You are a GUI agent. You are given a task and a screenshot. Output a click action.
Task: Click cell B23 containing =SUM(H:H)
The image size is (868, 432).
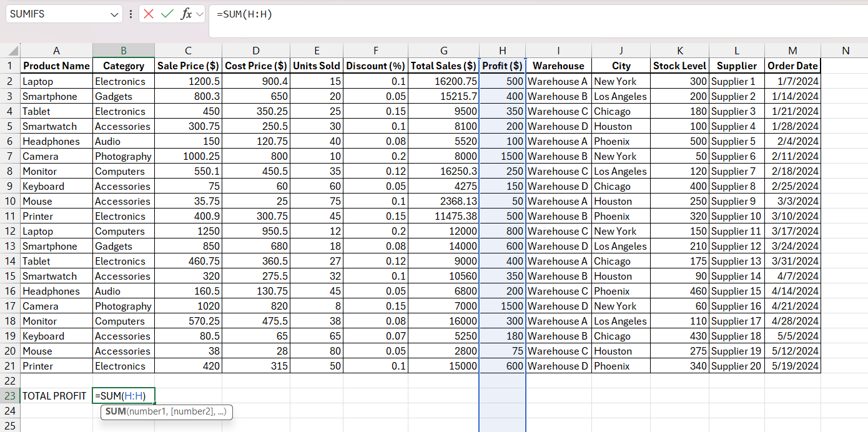pos(124,396)
